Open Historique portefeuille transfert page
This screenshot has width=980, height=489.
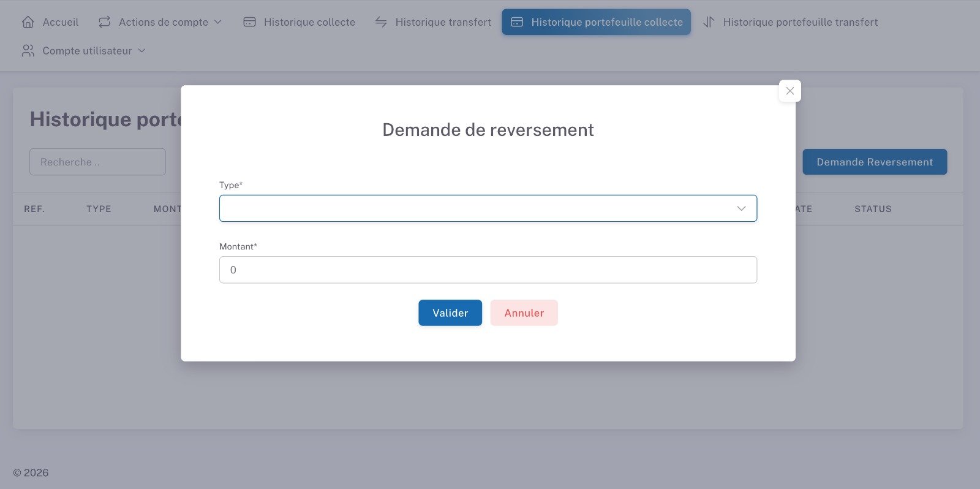pyautogui.click(x=790, y=22)
